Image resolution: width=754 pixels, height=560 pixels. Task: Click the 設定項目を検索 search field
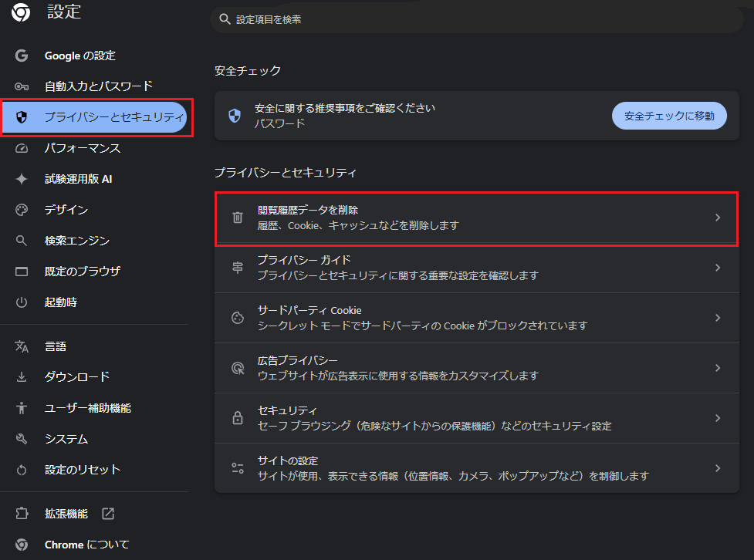476,19
